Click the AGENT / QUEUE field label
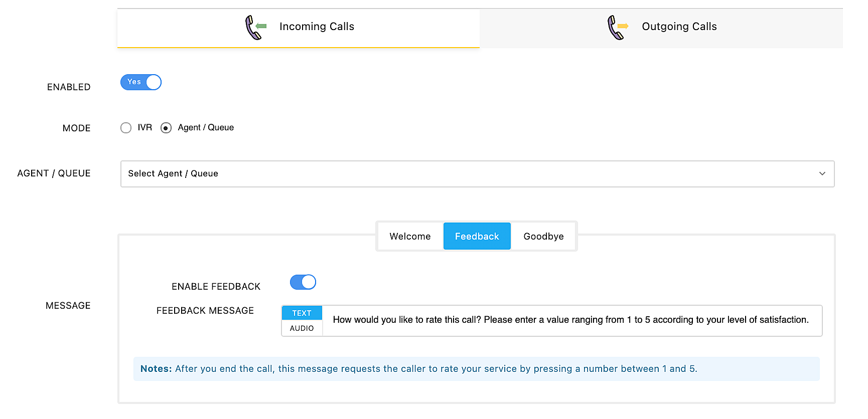868x419 pixels. [54, 173]
